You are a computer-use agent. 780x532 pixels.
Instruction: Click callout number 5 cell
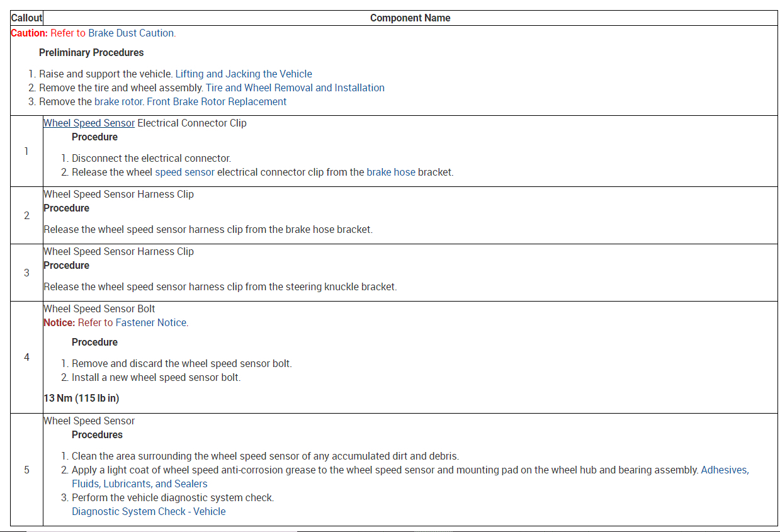[26, 470]
